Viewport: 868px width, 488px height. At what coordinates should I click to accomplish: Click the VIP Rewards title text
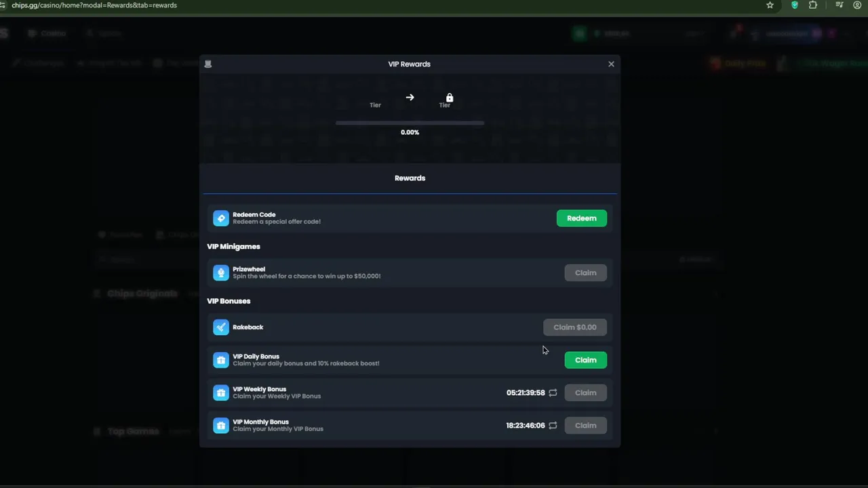(409, 64)
